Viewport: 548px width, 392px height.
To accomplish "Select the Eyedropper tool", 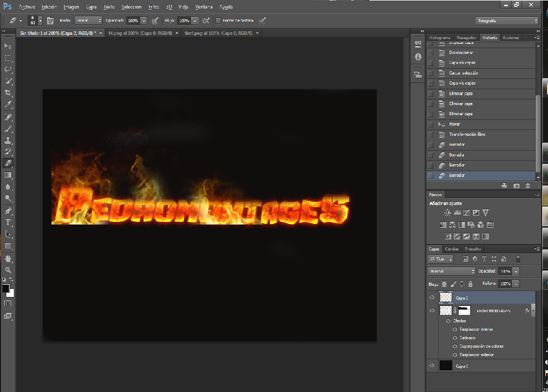I will tap(8, 105).
